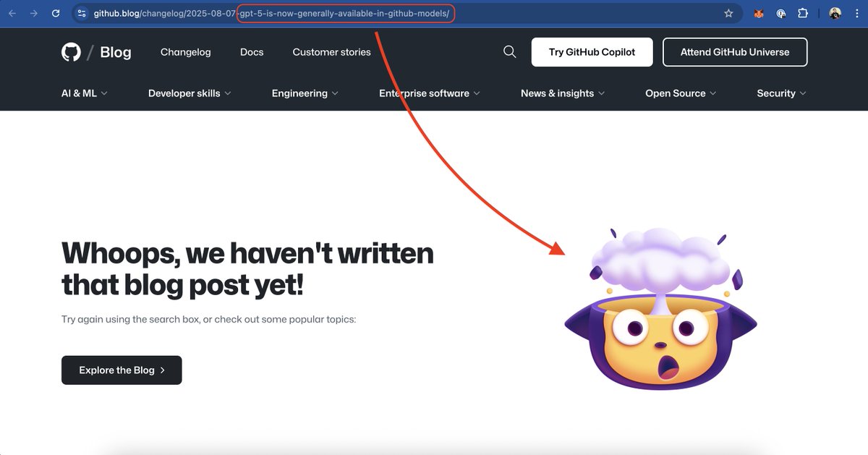Open the Changelog section
The height and width of the screenshot is (455, 868).
pos(186,52)
